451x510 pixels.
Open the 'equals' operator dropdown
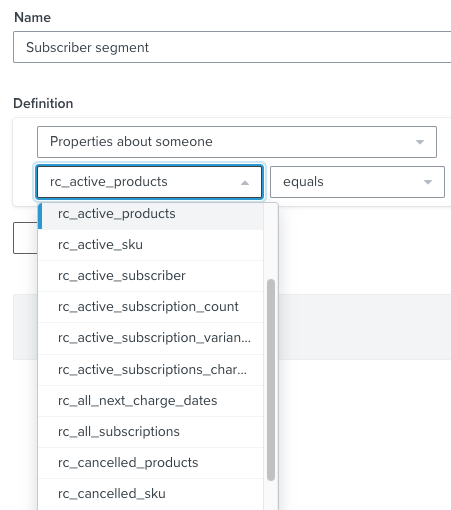357,182
